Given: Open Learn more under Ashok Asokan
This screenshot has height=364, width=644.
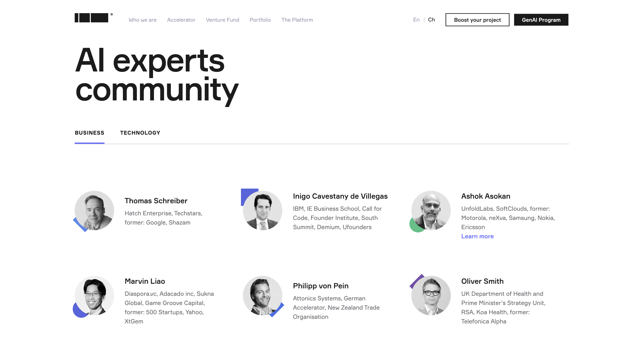Looking at the screenshot, I should tap(477, 236).
